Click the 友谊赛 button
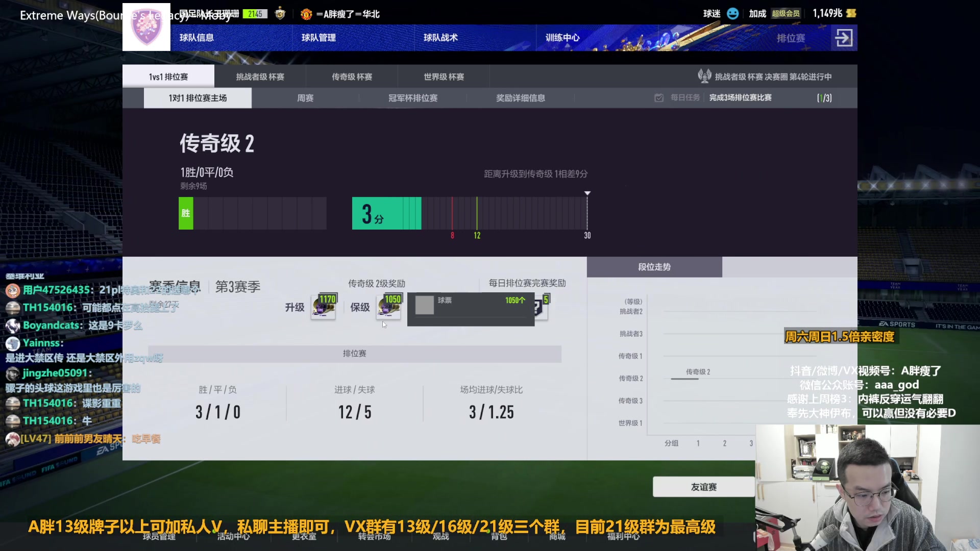 click(x=703, y=487)
